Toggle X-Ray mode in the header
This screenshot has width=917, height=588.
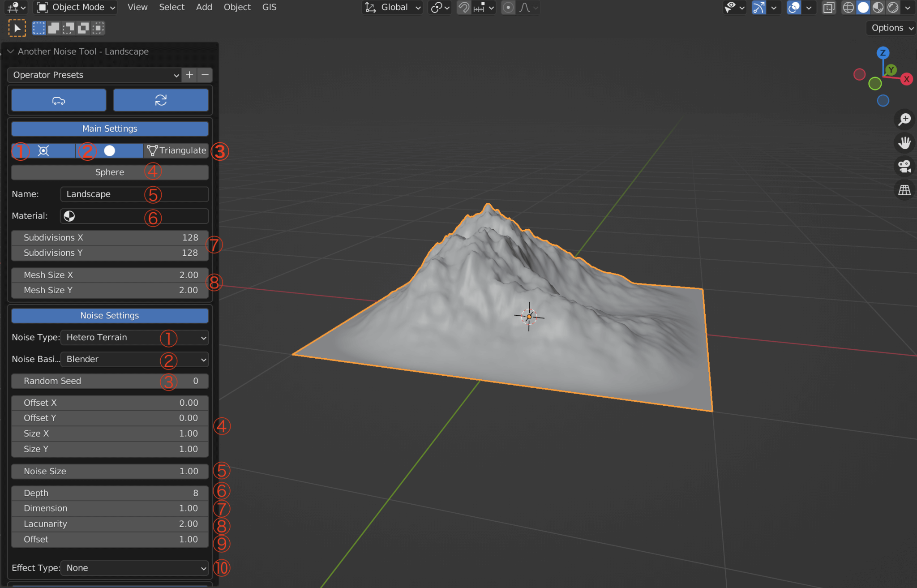point(829,8)
